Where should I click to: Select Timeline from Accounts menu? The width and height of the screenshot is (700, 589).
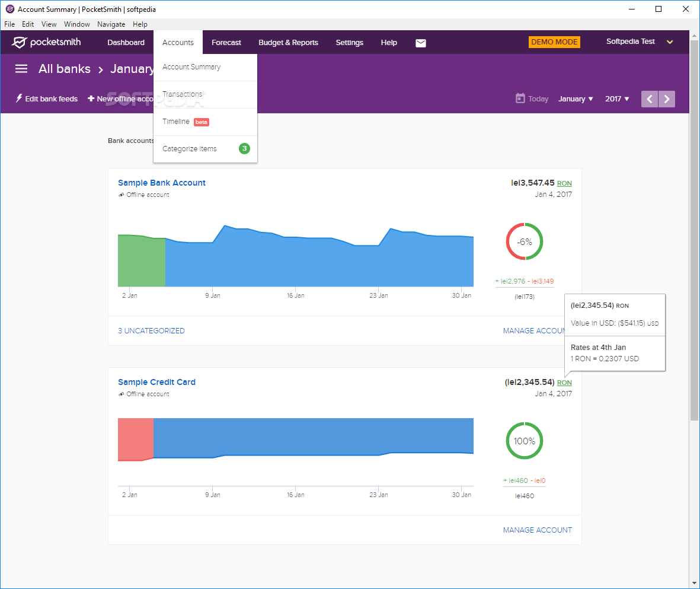(205, 122)
